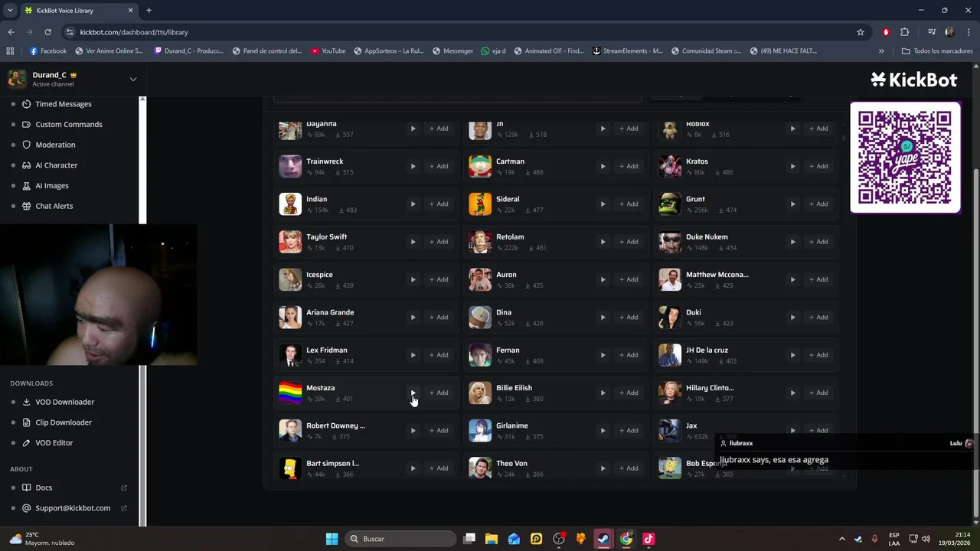Image resolution: width=980 pixels, height=551 pixels.
Task: Expand the Durand_C channel dropdown
Action: click(132, 79)
